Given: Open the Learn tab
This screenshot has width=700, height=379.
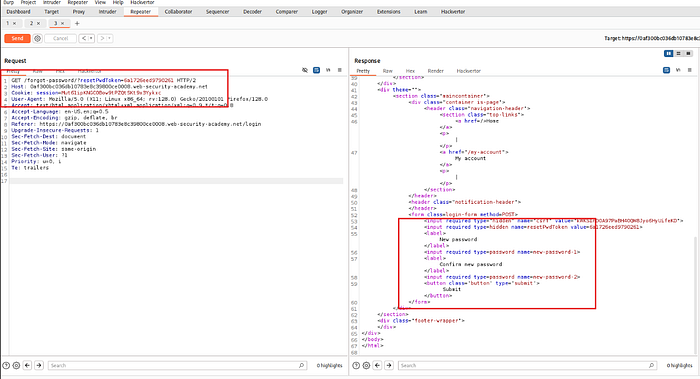Looking at the screenshot, I should click(x=421, y=12).
